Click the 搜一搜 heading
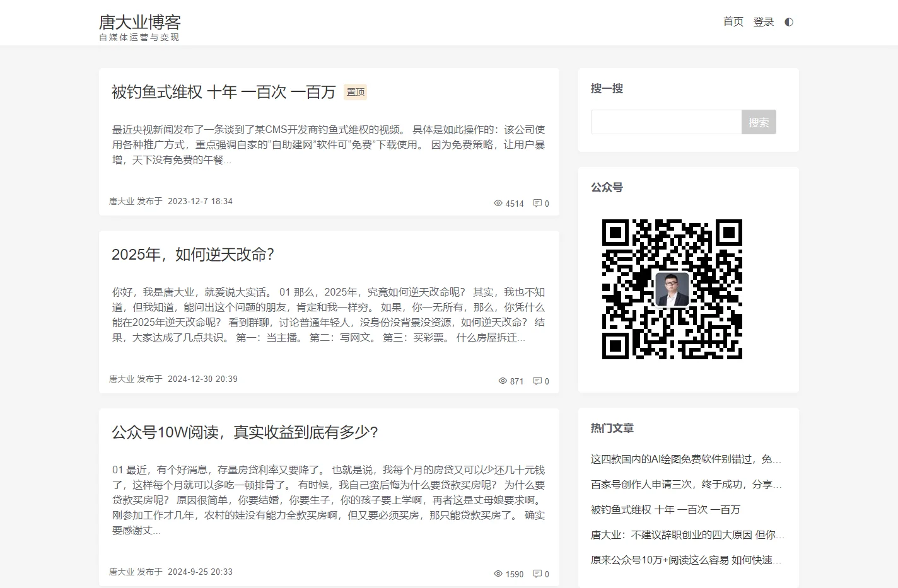 pyautogui.click(x=607, y=89)
